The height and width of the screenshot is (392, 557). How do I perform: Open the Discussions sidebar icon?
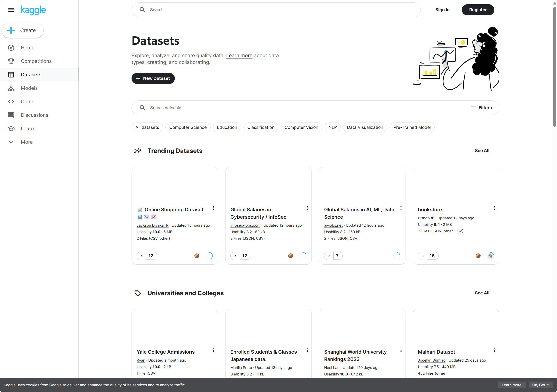tap(11, 115)
